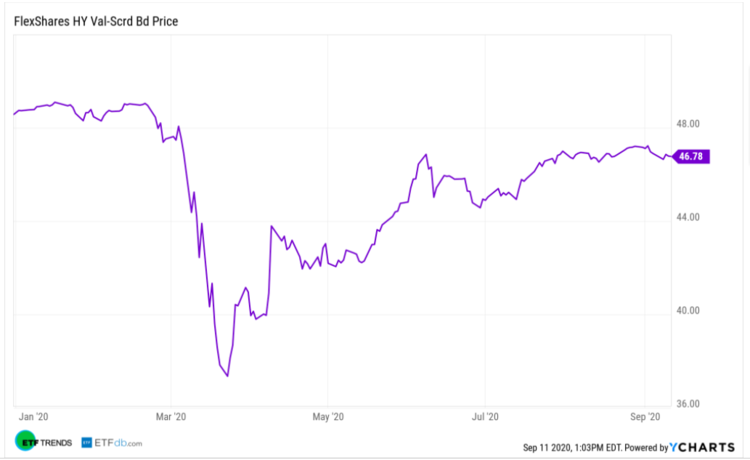Viewport: 750px width, 460px height.
Task: Click the Mar '20 axis label
Action: pos(172,415)
